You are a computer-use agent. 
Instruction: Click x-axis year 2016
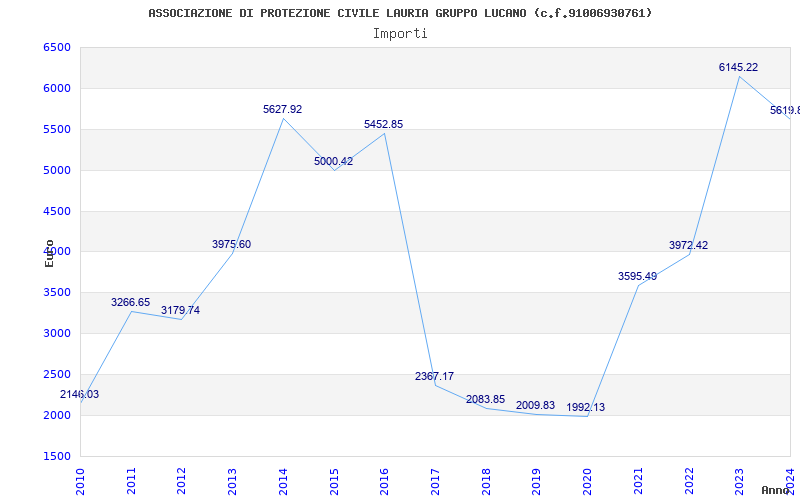coord(384,481)
